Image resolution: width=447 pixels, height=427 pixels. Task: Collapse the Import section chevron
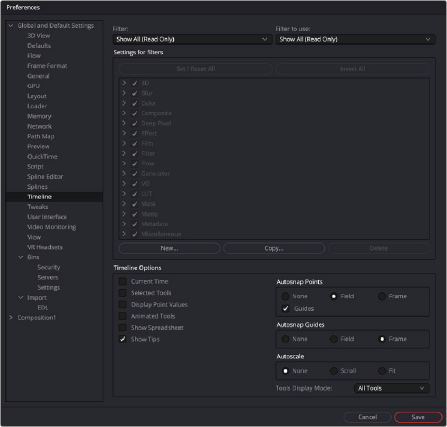pos(21,297)
